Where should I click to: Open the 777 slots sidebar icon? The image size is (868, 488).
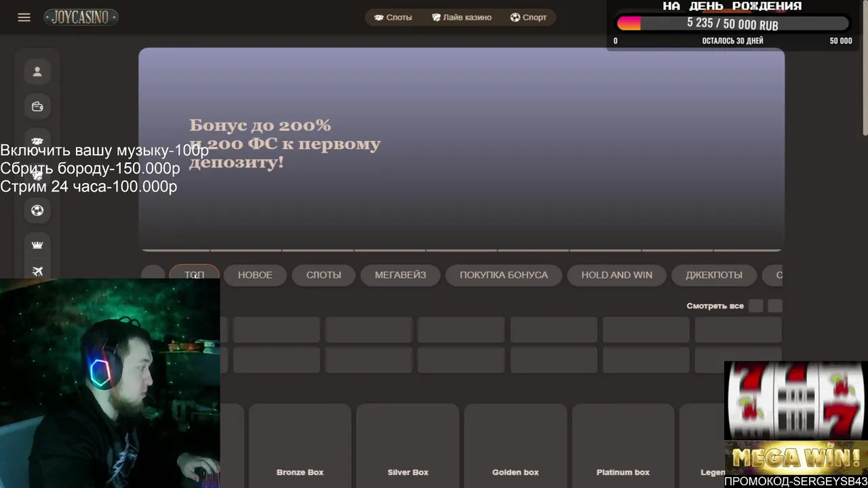pyautogui.click(x=37, y=141)
